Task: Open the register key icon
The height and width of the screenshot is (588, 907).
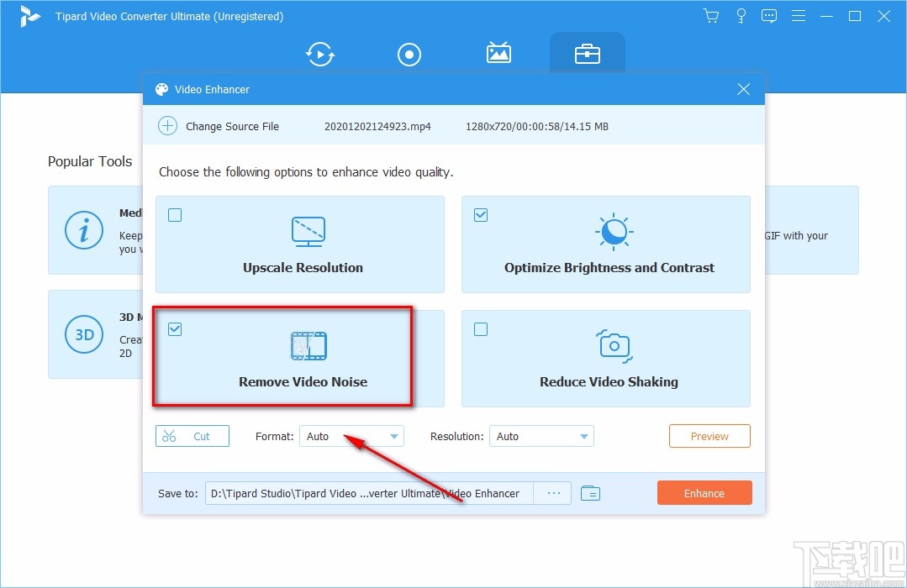Action: (741, 16)
